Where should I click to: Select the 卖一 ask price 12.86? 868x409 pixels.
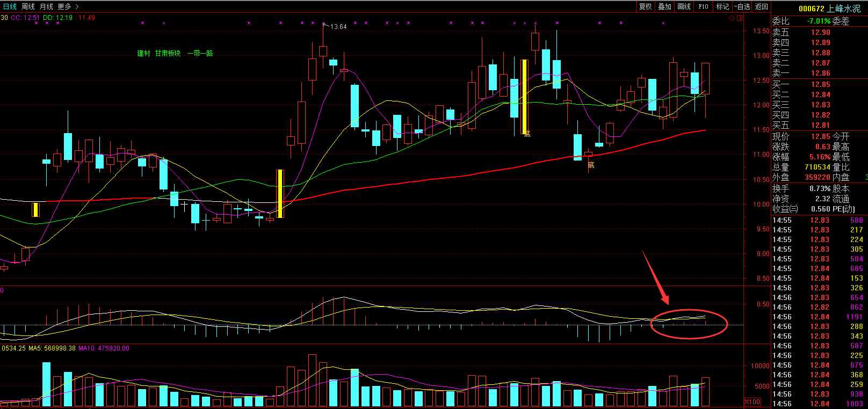click(x=820, y=73)
